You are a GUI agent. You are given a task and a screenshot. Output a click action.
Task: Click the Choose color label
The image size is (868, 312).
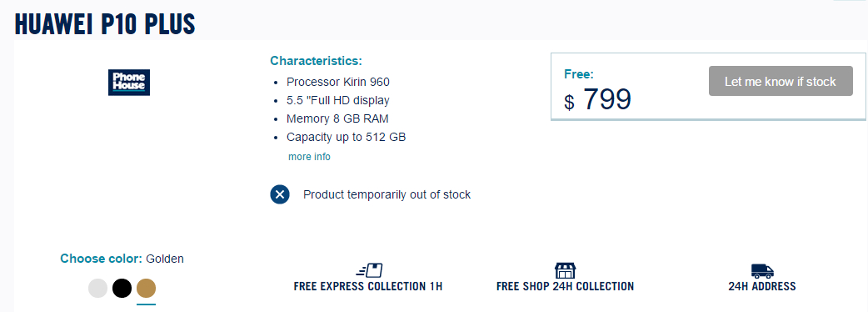[102, 259]
